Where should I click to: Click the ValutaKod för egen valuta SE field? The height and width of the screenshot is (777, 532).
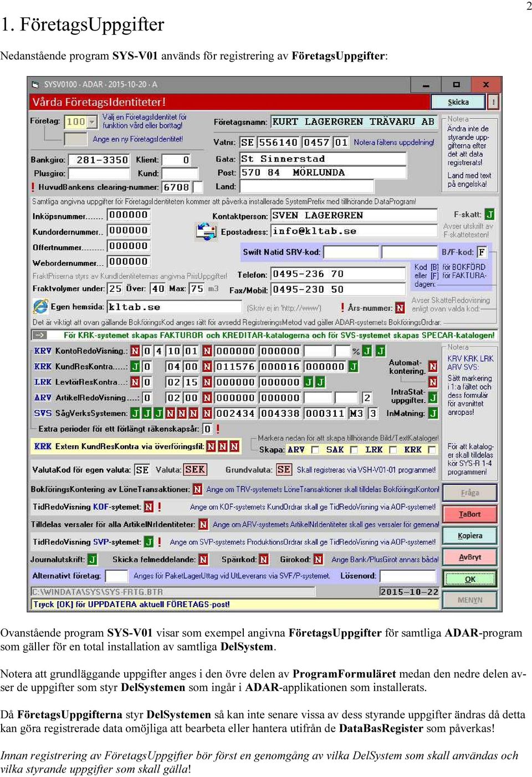pyautogui.click(x=142, y=470)
